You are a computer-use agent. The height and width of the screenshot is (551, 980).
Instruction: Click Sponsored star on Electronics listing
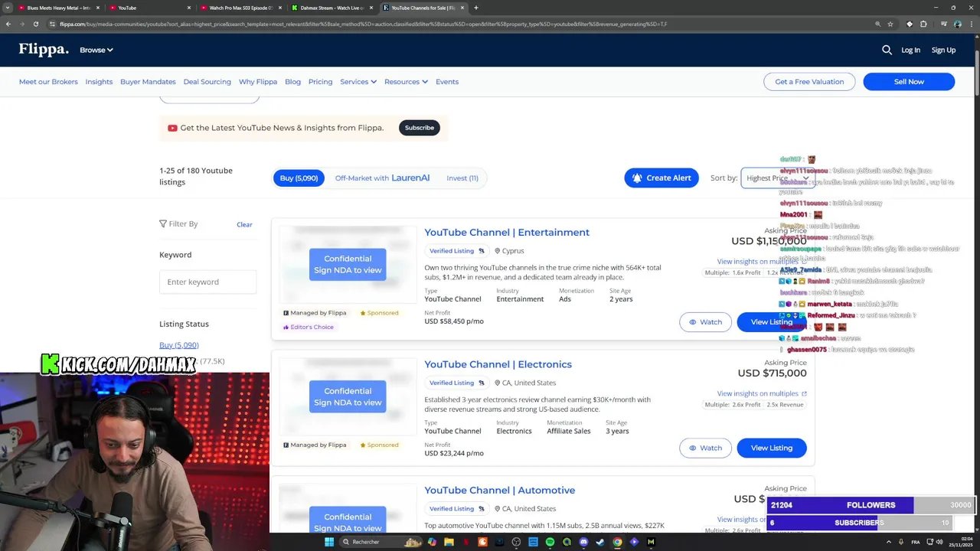[363, 445]
